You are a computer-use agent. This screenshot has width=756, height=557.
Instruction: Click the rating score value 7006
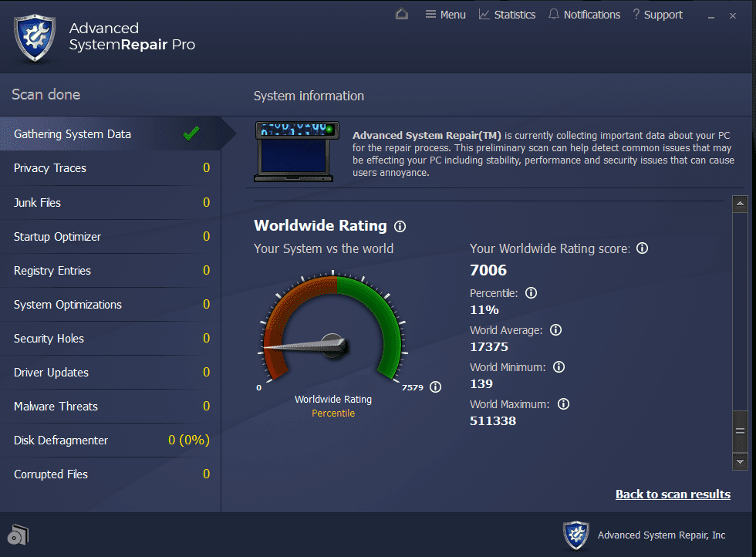[x=488, y=270]
